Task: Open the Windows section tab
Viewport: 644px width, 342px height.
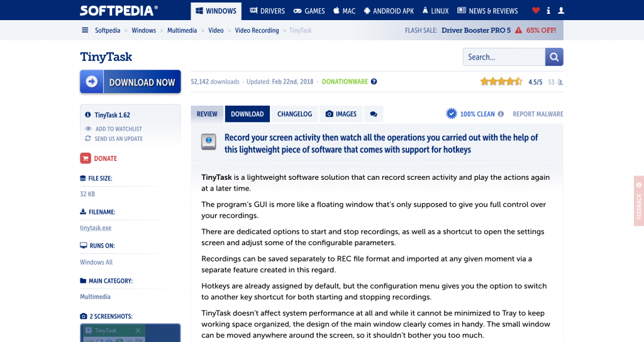Action: click(x=216, y=11)
